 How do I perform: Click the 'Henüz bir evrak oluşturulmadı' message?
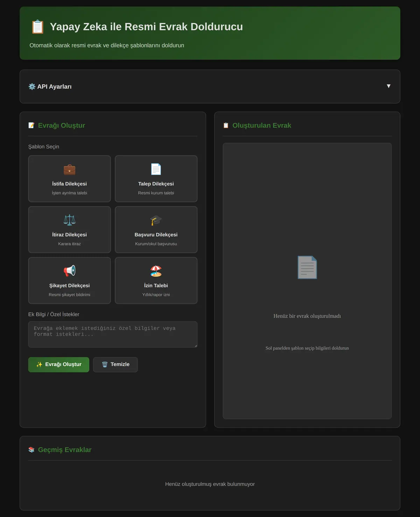[307, 316]
